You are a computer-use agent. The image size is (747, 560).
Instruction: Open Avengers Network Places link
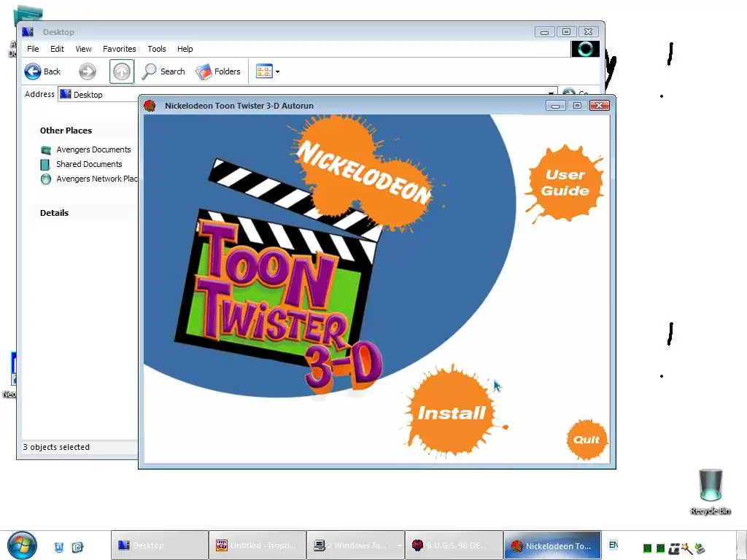coord(97,179)
